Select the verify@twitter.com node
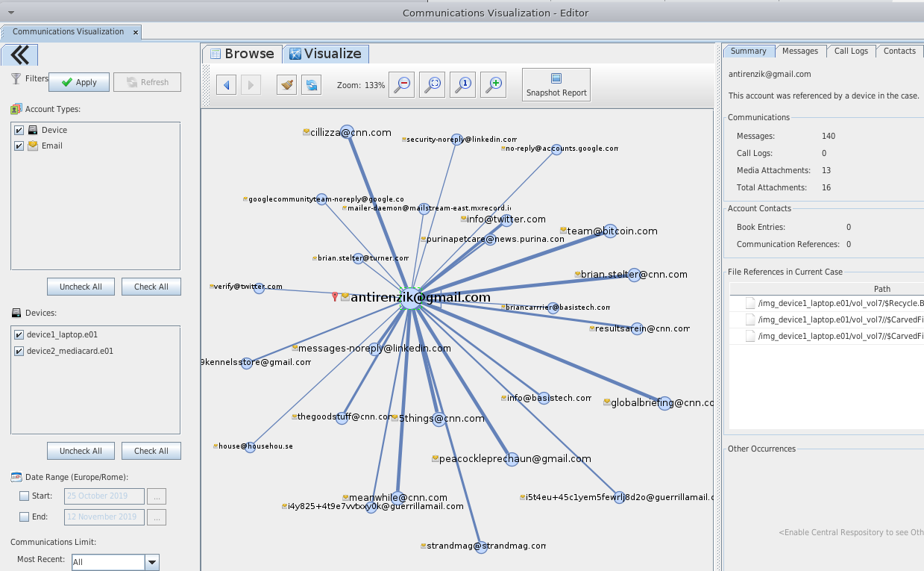Screen dimensions: 924x571 [259, 287]
